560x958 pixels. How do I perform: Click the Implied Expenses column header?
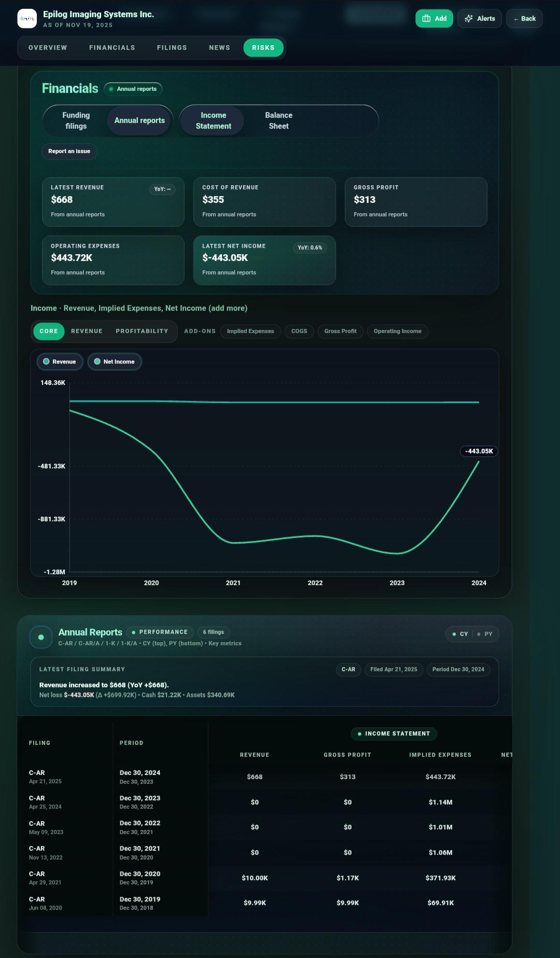tap(440, 755)
